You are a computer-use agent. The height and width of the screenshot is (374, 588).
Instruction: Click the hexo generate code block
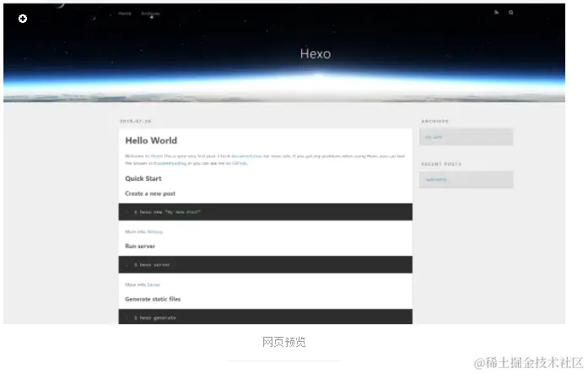click(x=266, y=317)
